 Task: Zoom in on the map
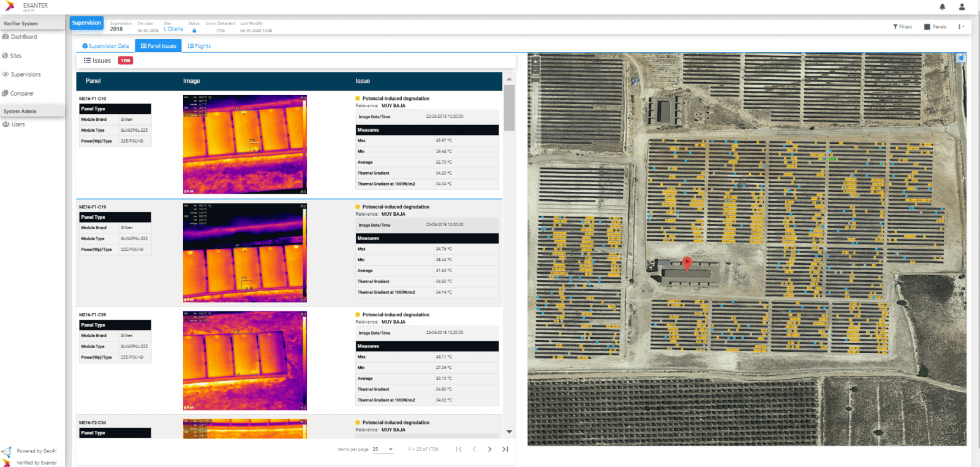point(535,62)
